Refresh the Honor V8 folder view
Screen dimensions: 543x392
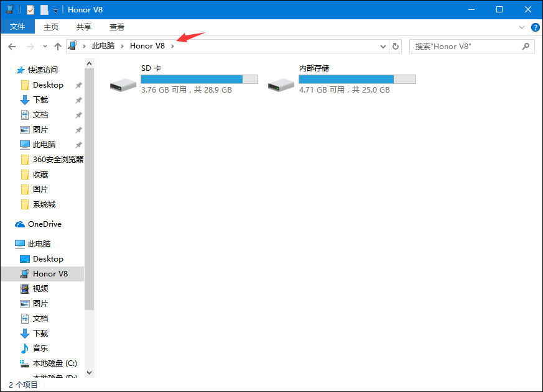pos(396,46)
